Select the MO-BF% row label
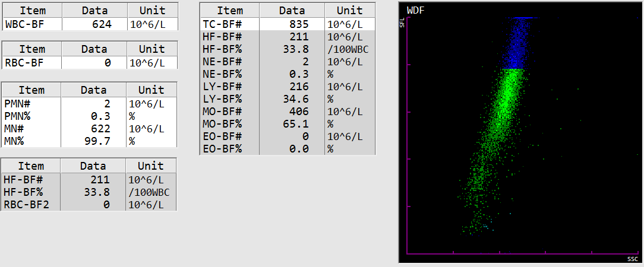Viewport: 644px width, 267px height. tap(222, 124)
